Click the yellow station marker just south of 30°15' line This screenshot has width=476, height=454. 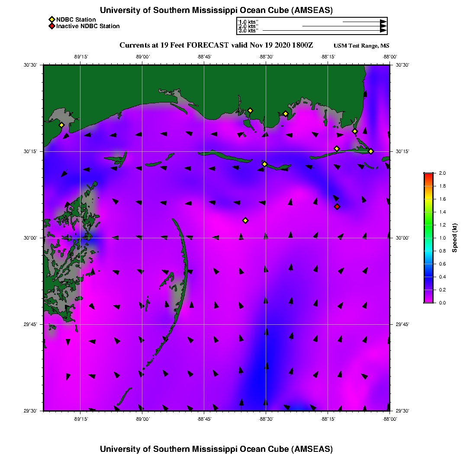pyautogui.click(x=265, y=164)
